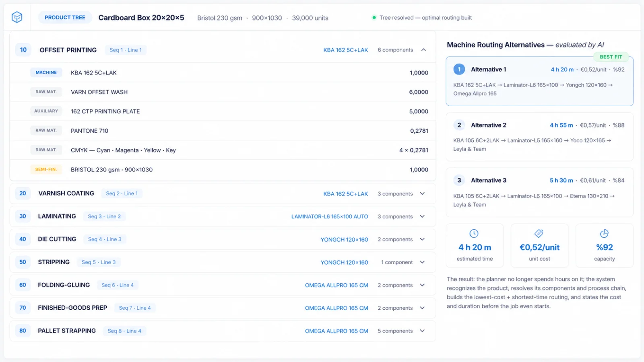Click the %92 capacity value
This screenshot has height=362, width=644.
(x=605, y=247)
